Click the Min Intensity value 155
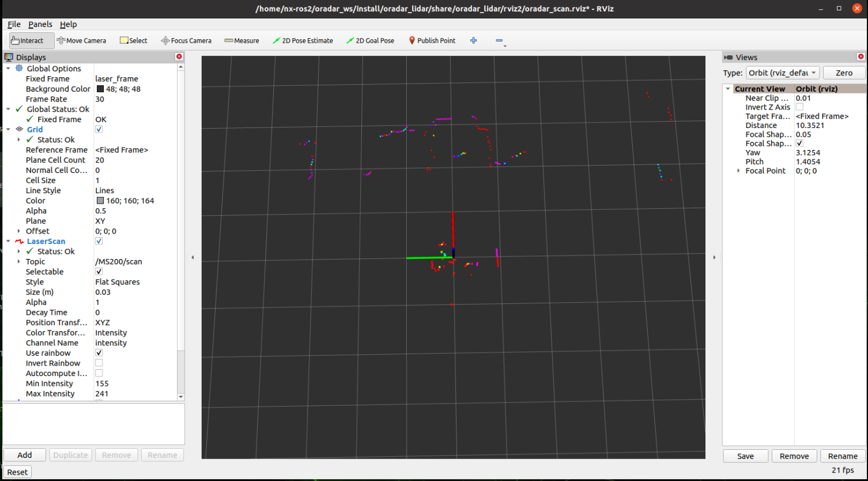 point(102,384)
